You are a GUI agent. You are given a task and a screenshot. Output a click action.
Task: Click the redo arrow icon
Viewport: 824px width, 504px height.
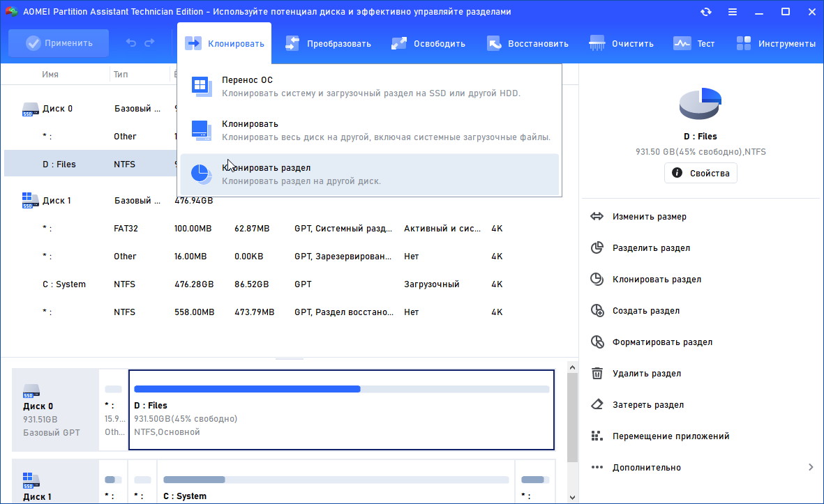150,43
